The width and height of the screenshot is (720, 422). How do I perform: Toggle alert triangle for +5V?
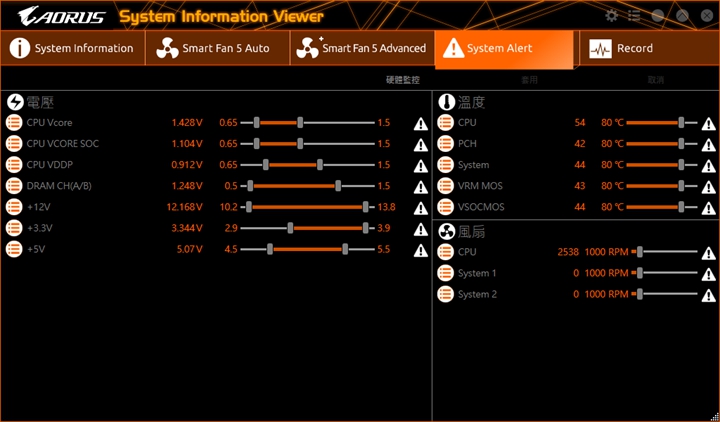tap(421, 250)
